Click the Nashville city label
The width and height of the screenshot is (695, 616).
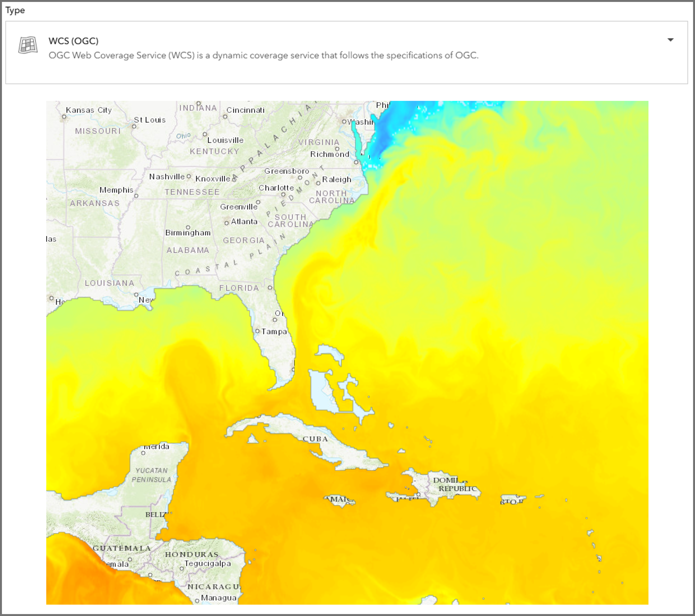pos(166,177)
